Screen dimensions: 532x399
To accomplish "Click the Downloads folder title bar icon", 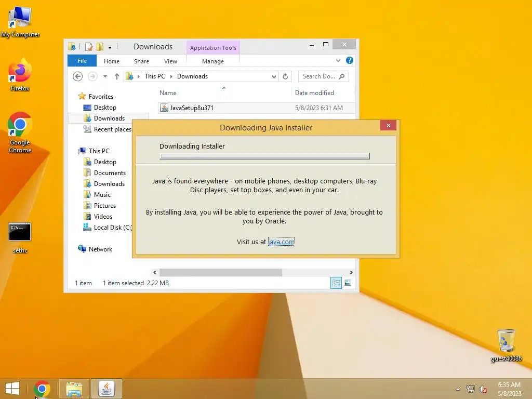I will 72,46.
